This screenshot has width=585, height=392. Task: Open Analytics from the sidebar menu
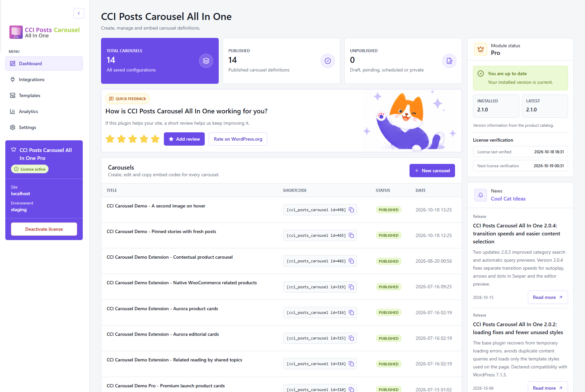pyautogui.click(x=44, y=111)
